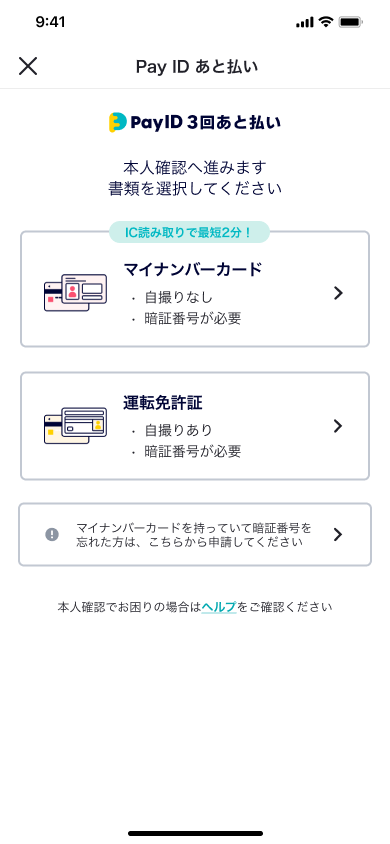The width and height of the screenshot is (390, 844).
Task: Tap the 暗証番号を忘れた方 application message
Action: 194,534
